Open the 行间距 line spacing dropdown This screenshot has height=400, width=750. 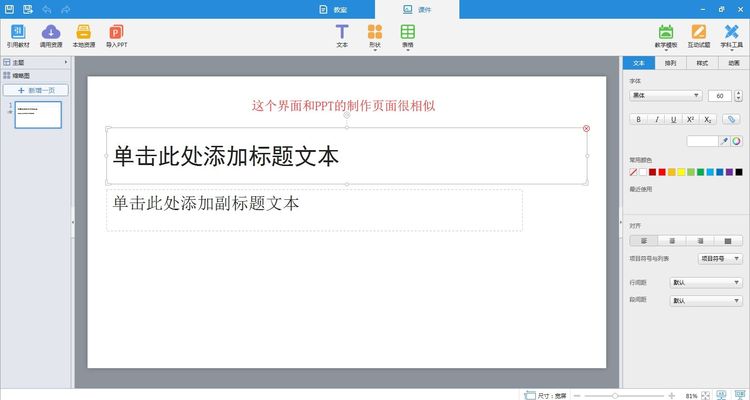tap(705, 282)
